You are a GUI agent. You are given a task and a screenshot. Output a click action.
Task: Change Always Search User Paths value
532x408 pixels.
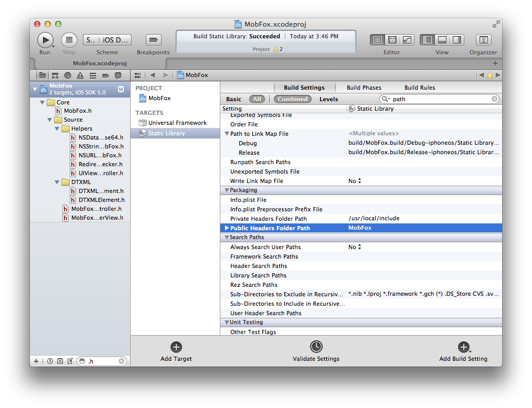355,247
